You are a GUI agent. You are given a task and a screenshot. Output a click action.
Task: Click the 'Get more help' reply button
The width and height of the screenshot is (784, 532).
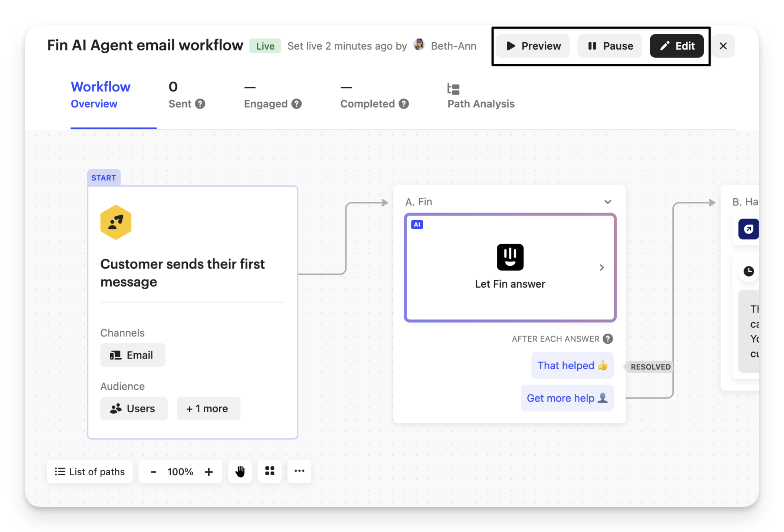pos(567,398)
